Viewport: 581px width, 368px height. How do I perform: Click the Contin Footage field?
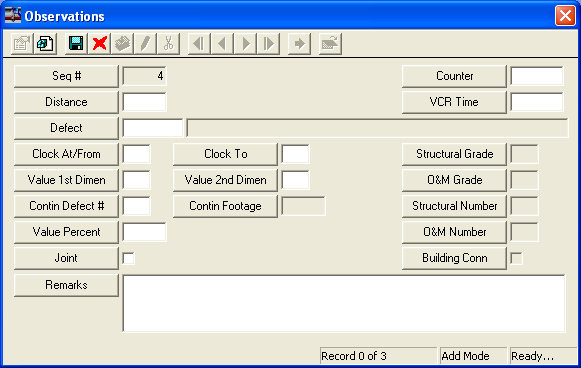[303, 206]
